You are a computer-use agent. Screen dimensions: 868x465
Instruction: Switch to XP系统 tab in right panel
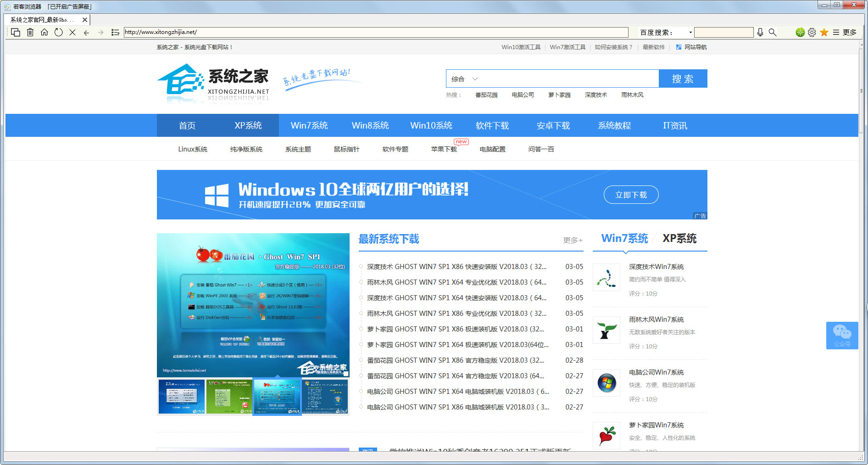point(679,238)
